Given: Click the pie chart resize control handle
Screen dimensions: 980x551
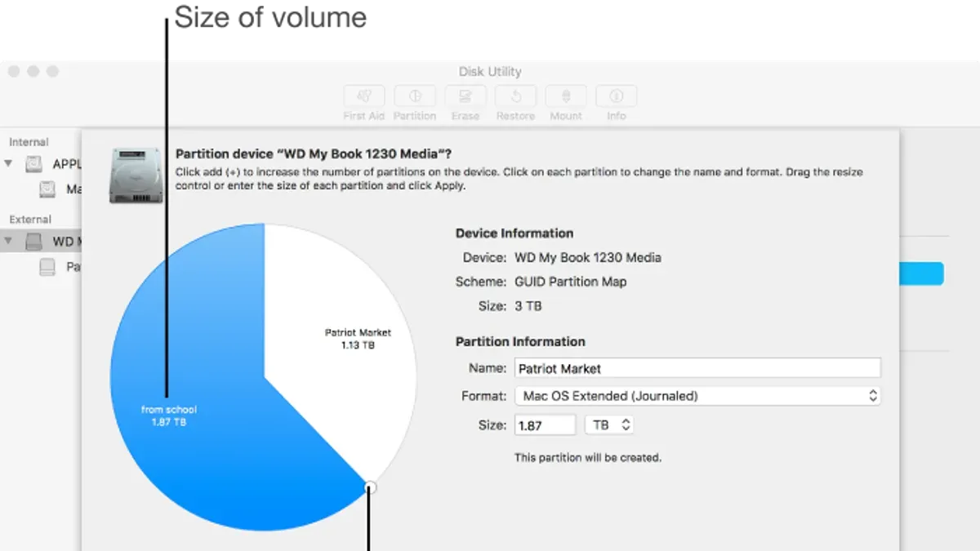Looking at the screenshot, I should pos(371,487).
